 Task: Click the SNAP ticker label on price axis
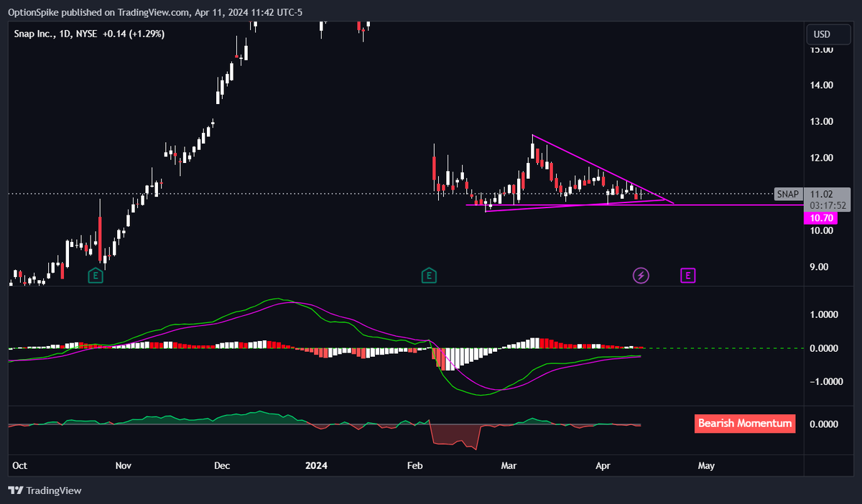787,194
